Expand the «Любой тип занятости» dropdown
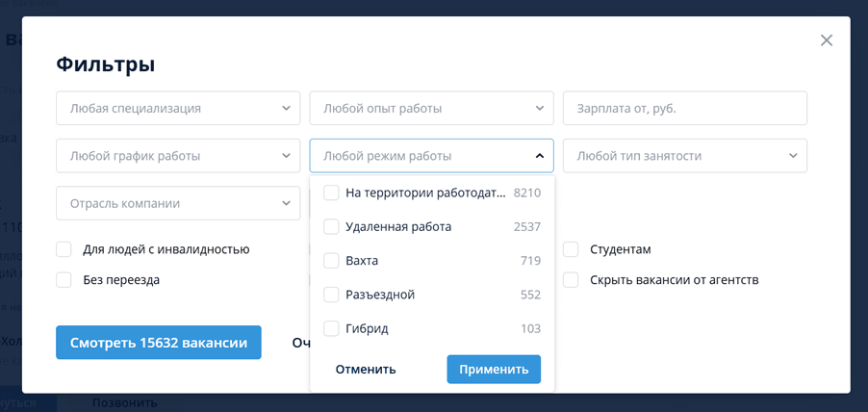Viewport: 868px width, 412px height. pos(684,156)
